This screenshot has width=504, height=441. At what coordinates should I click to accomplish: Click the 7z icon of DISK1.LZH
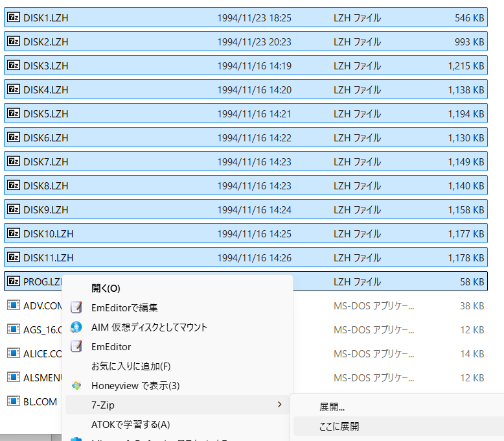point(14,17)
